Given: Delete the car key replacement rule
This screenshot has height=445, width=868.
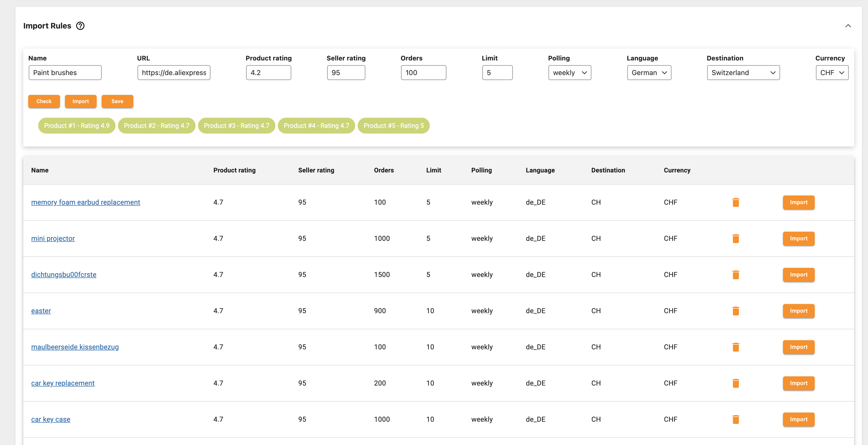Looking at the screenshot, I should pyautogui.click(x=736, y=383).
